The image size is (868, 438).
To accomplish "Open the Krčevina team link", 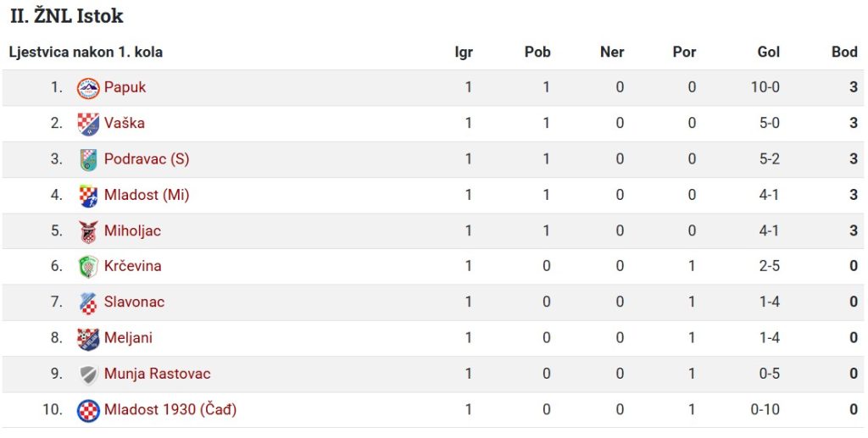I will (x=133, y=266).
